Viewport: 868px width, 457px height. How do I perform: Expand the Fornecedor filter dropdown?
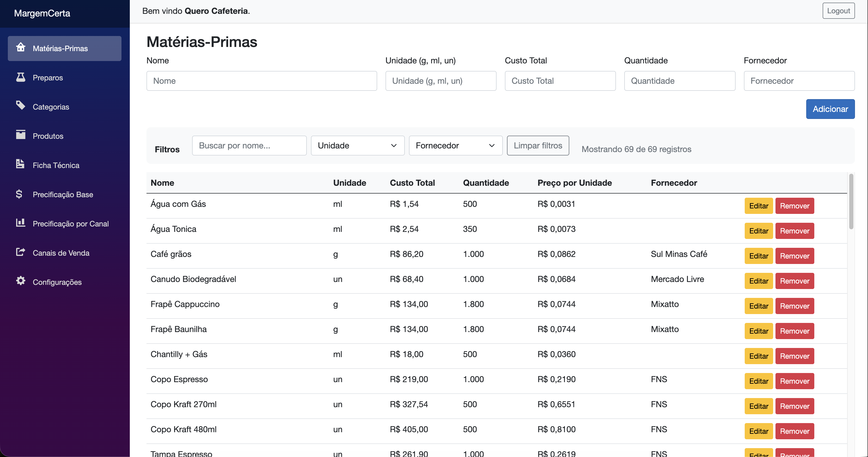click(455, 145)
